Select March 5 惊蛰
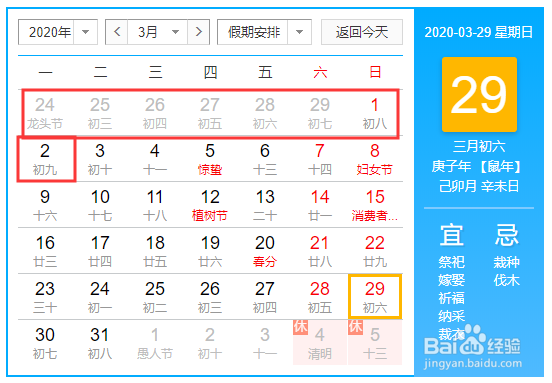 click(x=210, y=159)
